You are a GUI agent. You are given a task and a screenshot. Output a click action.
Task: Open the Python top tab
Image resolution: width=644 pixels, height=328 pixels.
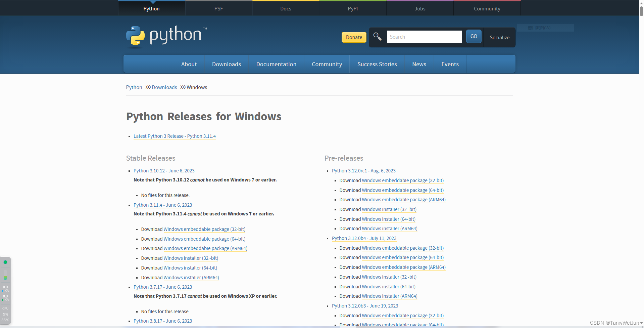point(151,9)
